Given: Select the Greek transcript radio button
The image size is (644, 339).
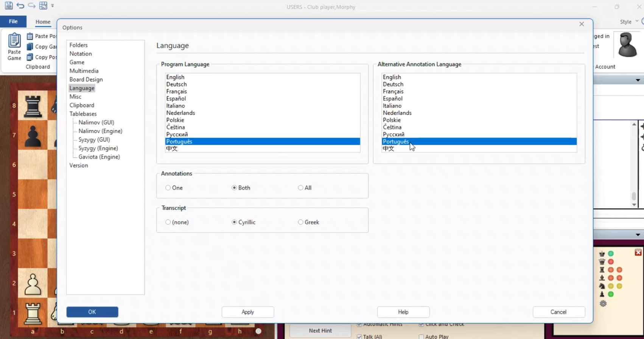Looking at the screenshot, I should point(300,222).
